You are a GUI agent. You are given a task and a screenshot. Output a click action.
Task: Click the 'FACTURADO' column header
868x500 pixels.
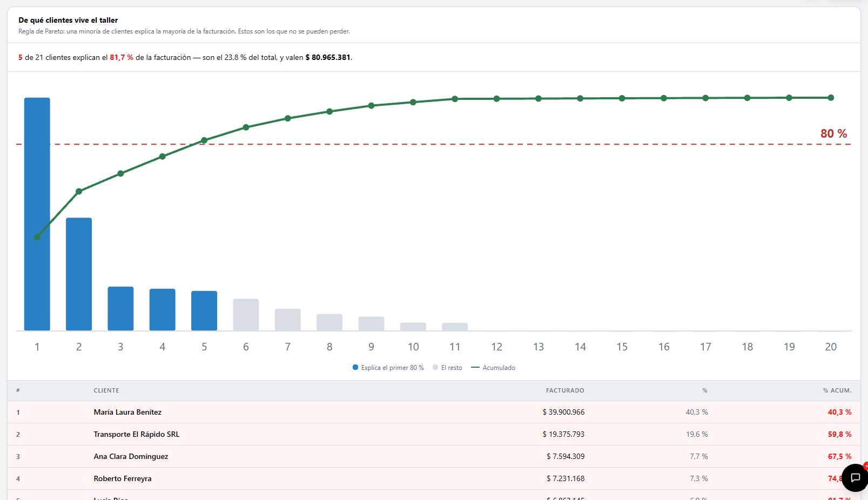565,390
